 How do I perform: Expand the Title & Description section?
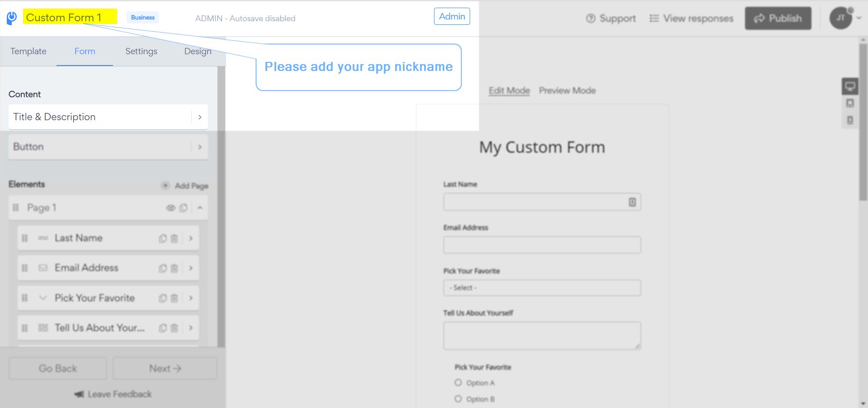[108, 117]
